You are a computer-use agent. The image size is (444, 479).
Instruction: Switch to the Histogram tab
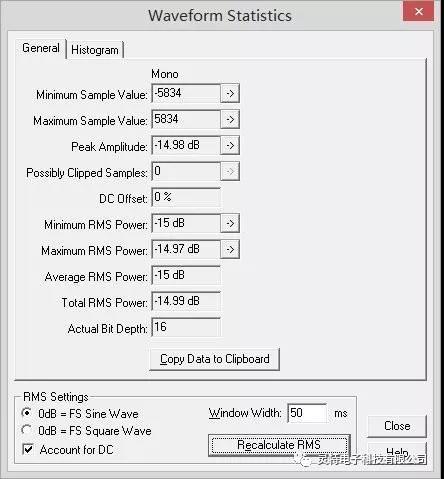tap(95, 50)
